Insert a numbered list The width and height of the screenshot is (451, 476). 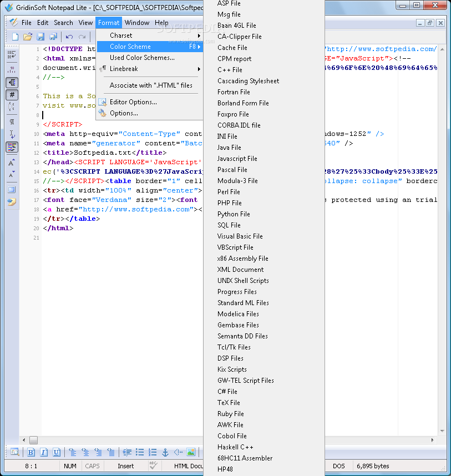tap(153, 452)
